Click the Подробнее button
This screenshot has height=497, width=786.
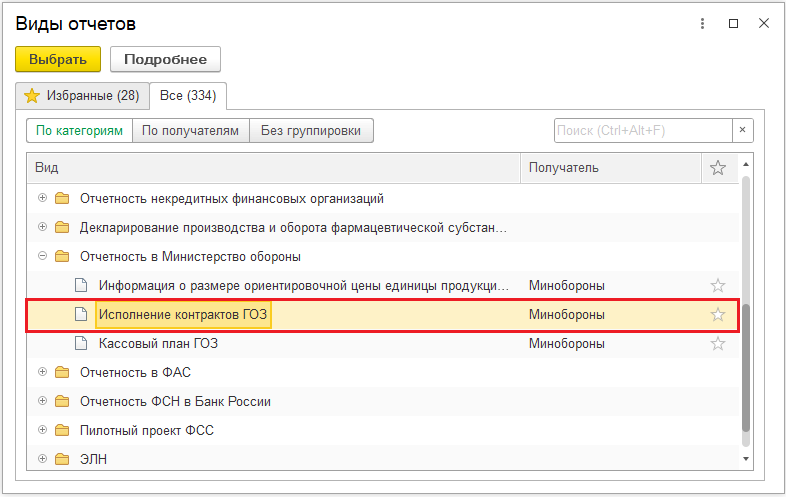pos(165,59)
